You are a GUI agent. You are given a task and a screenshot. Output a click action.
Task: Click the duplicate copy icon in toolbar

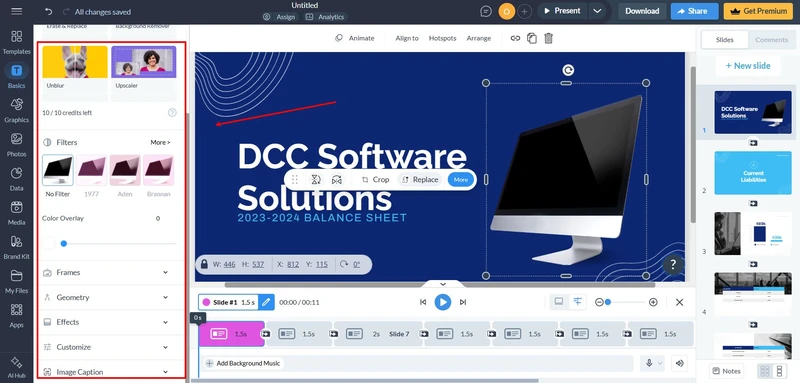pos(532,38)
